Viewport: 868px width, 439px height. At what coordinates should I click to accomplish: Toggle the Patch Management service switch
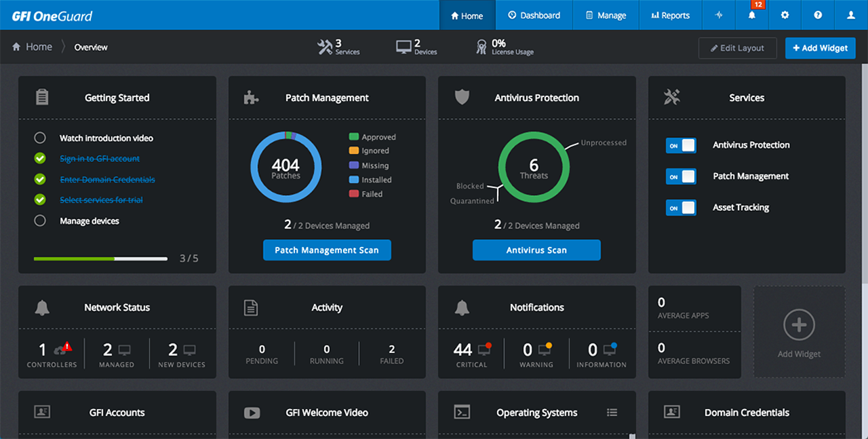(681, 176)
